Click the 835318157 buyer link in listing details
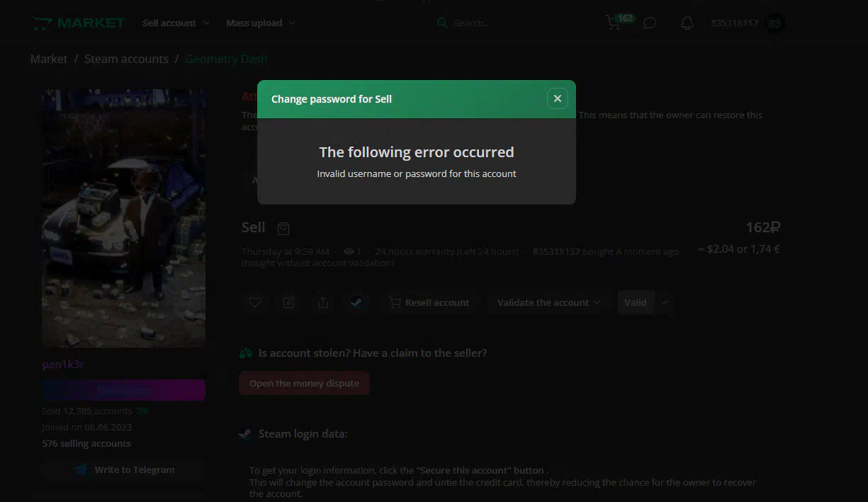The image size is (868, 502). [x=556, y=251]
